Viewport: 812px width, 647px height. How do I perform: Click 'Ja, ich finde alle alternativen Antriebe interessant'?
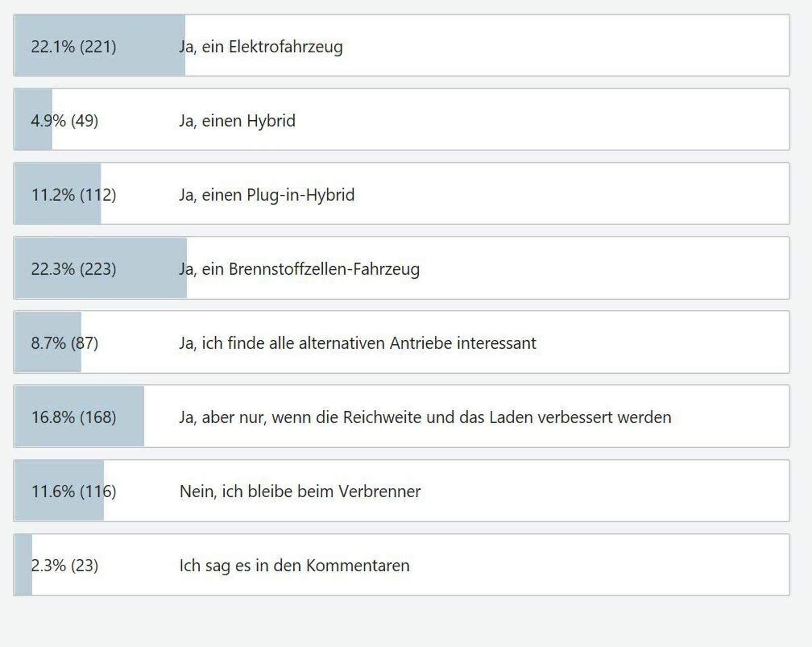(x=357, y=343)
